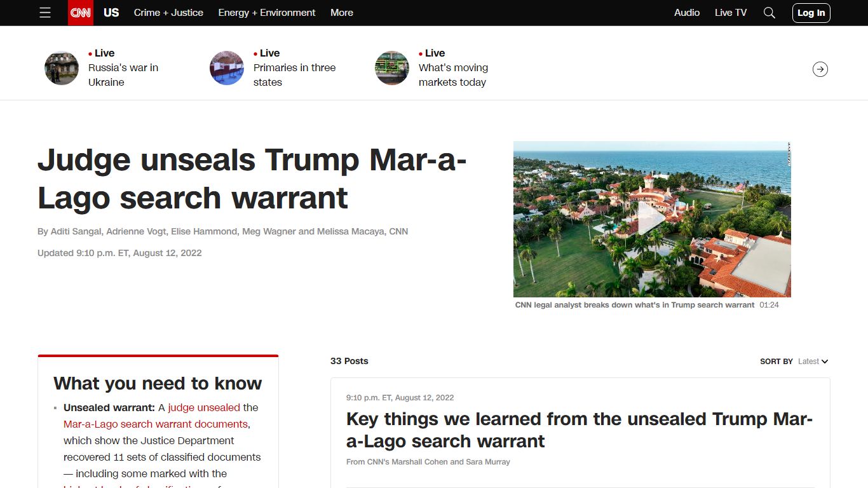
Task: Open the US section link
Action: [111, 13]
